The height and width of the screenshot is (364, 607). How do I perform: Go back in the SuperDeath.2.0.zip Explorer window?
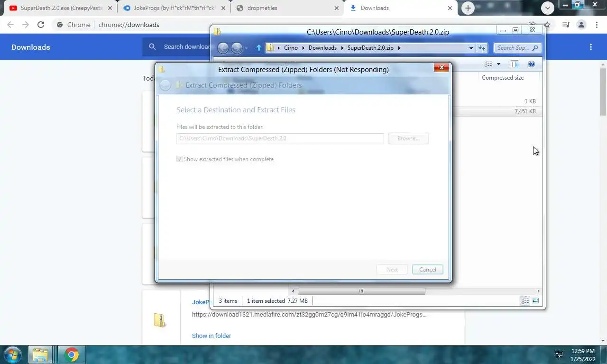tap(223, 48)
